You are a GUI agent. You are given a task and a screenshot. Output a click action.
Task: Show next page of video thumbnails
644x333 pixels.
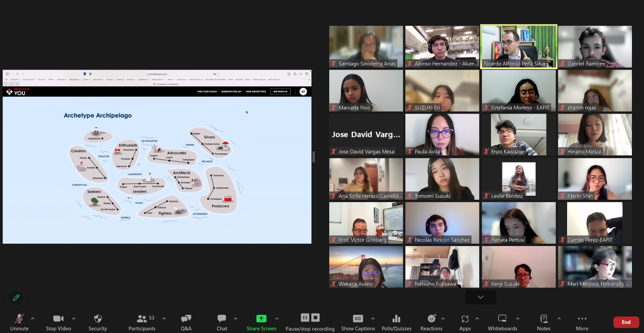coord(481,297)
